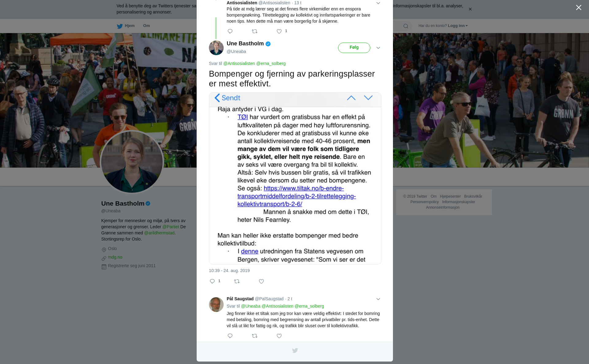Open the mdg.no profile link
This screenshot has width=589, height=364.
(115, 257)
